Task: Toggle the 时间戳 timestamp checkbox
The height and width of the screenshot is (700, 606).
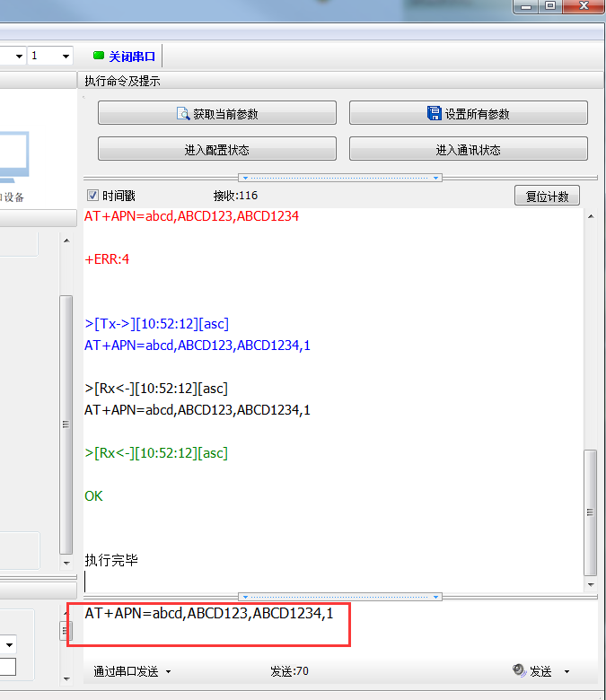Action: pos(92,196)
